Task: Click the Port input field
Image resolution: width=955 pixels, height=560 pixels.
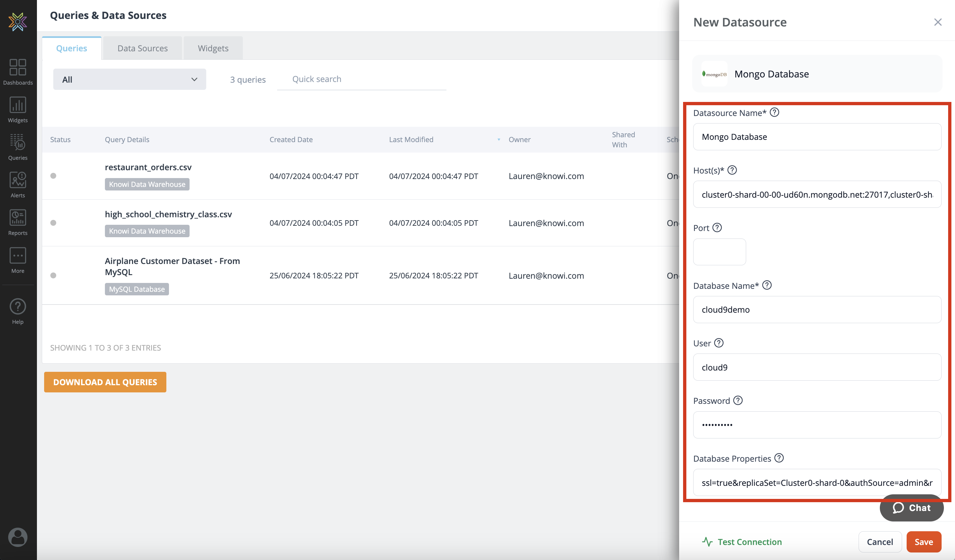Action: 719,252
